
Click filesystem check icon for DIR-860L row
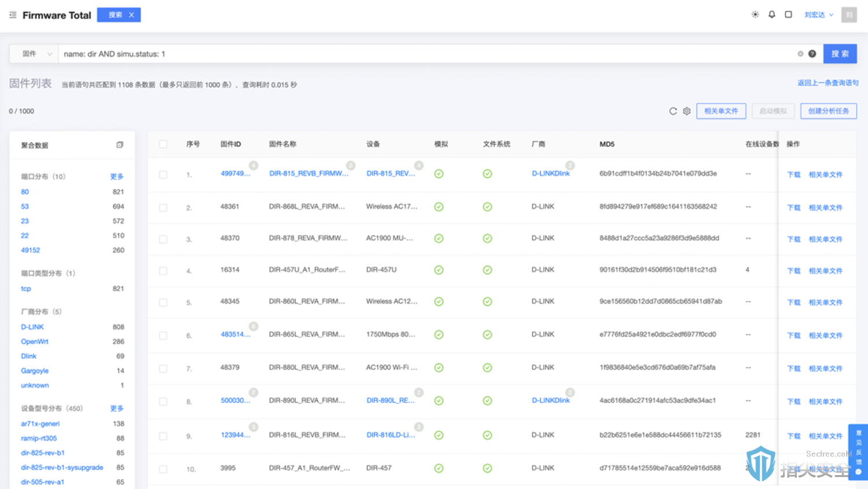pyautogui.click(x=488, y=302)
